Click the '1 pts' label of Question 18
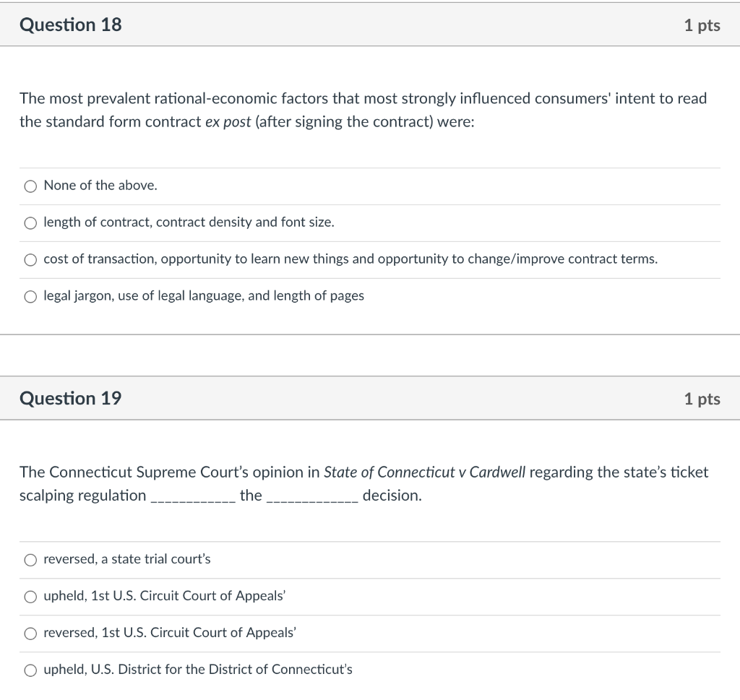 click(x=702, y=25)
